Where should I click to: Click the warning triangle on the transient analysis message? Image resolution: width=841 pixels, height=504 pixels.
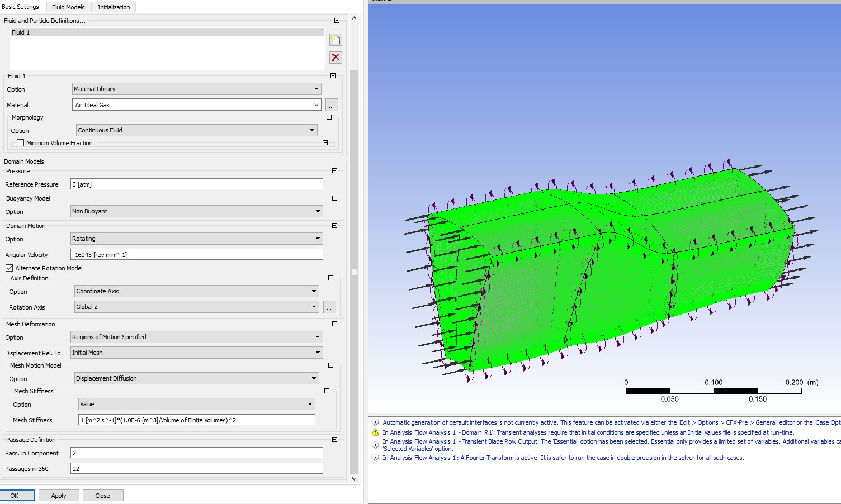[375, 432]
